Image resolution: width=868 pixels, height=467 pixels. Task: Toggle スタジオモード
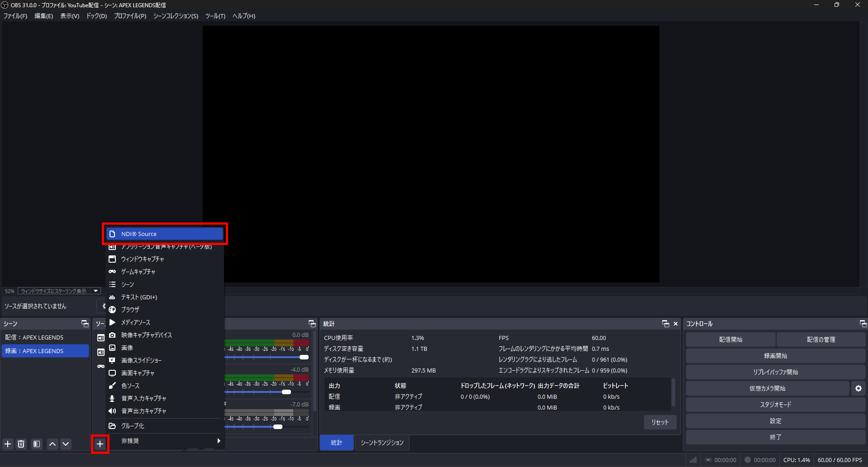coord(776,405)
